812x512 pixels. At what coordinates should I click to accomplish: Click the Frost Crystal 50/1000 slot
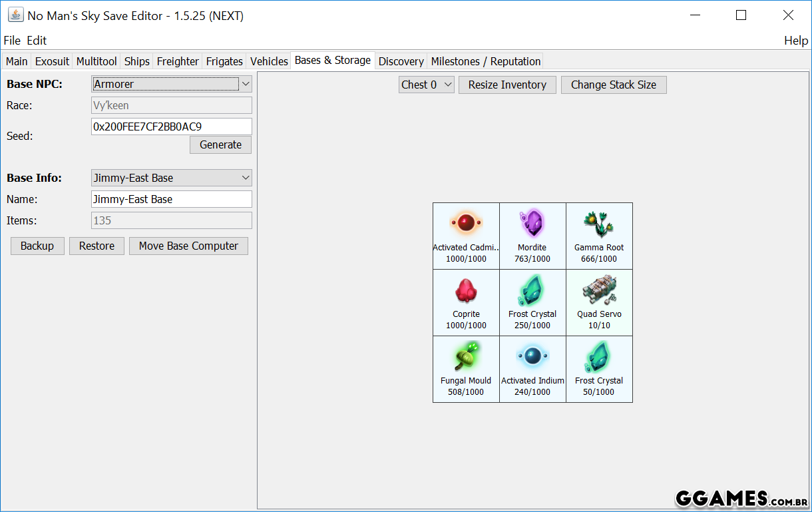tap(599, 369)
